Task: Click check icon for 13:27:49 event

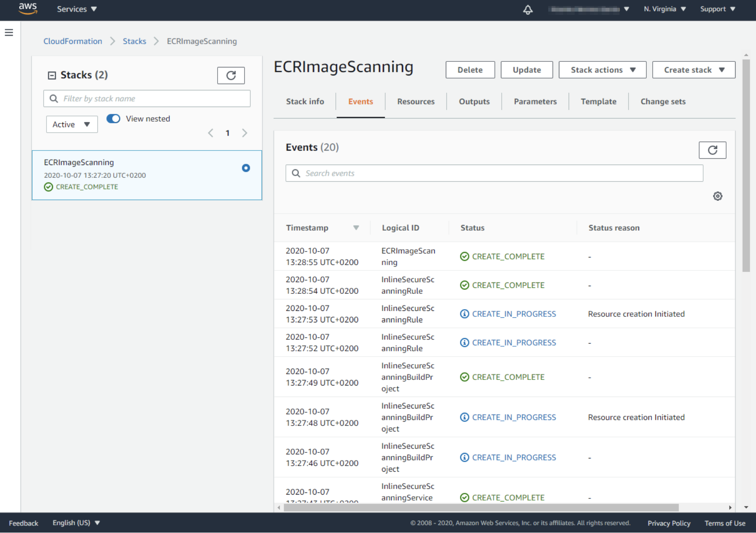Action: click(465, 377)
